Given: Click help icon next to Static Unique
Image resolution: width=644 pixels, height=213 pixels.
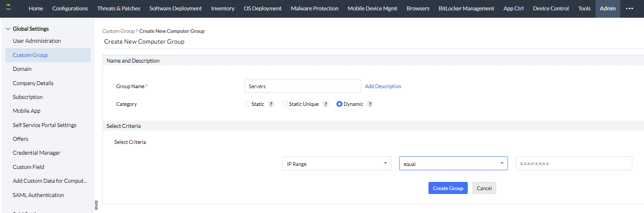Looking at the screenshot, I should 326,104.
